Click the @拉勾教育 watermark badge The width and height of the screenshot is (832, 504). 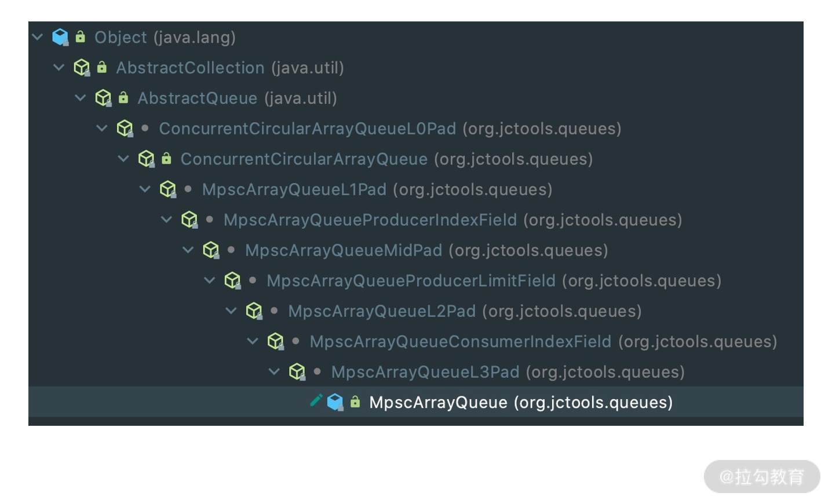(761, 477)
